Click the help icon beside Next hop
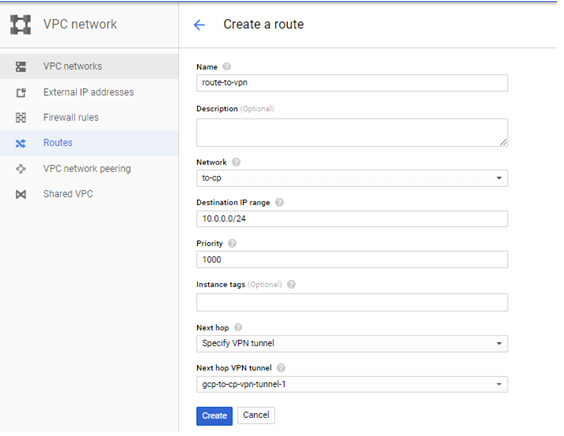Image resolution: width=564 pixels, height=436 pixels. (x=238, y=327)
